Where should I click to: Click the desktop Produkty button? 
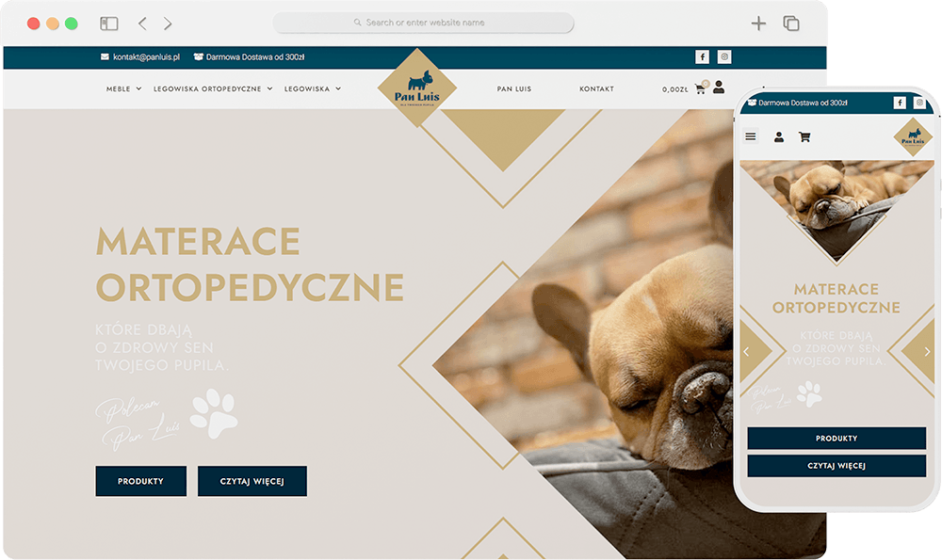tap(141, 481)
